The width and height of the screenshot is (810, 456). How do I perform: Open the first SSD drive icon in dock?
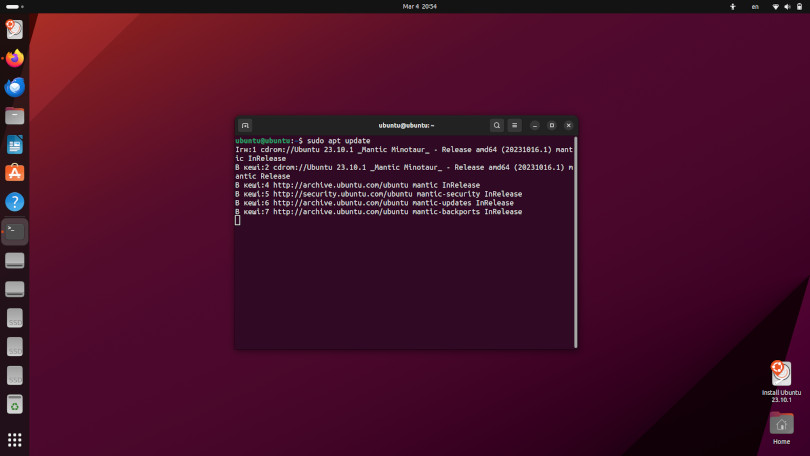[x=14, y=318]
